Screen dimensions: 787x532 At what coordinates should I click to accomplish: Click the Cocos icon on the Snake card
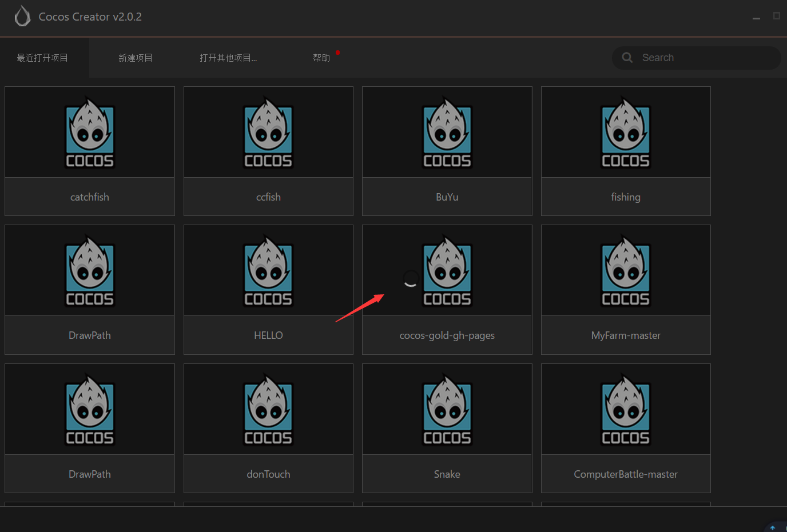447,410
